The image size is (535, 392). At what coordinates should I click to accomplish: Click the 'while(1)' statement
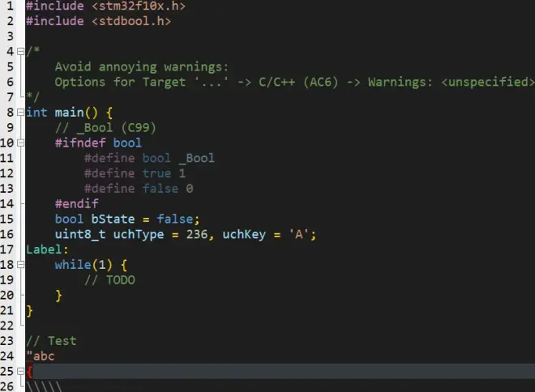(x=83, y=265)
